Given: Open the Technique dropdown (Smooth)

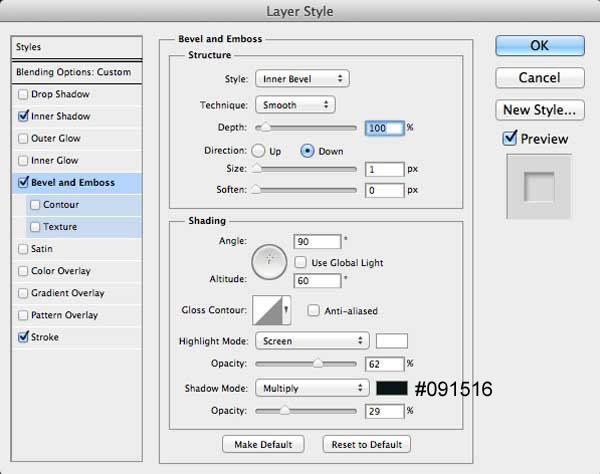Looking at the screenshot, I should click(295, 105).
